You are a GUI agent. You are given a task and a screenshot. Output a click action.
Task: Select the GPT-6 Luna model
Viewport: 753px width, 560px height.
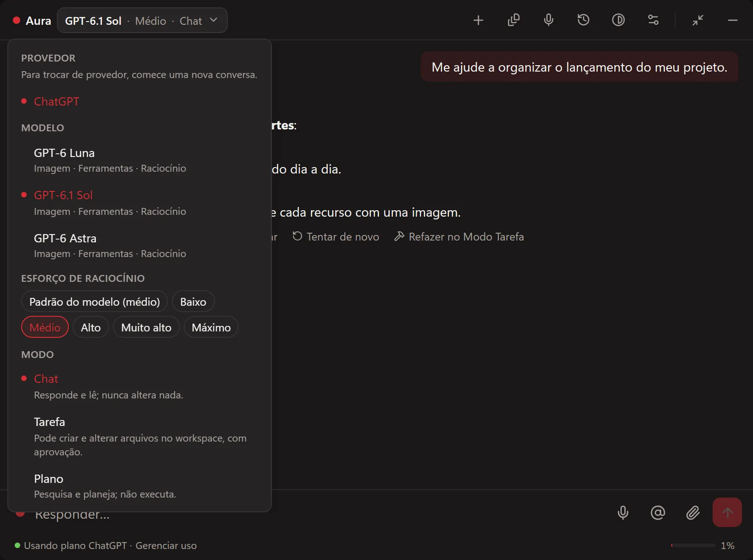(x=140, y=160)
